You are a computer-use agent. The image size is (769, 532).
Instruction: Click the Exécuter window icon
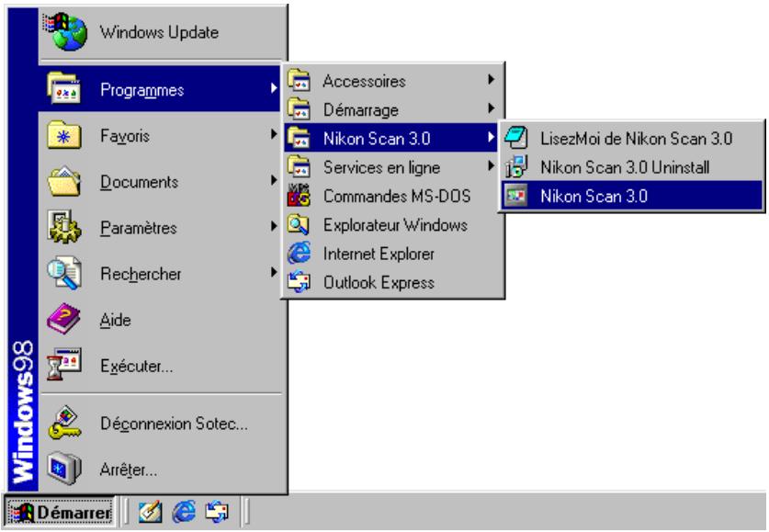[x=64, y=364]
